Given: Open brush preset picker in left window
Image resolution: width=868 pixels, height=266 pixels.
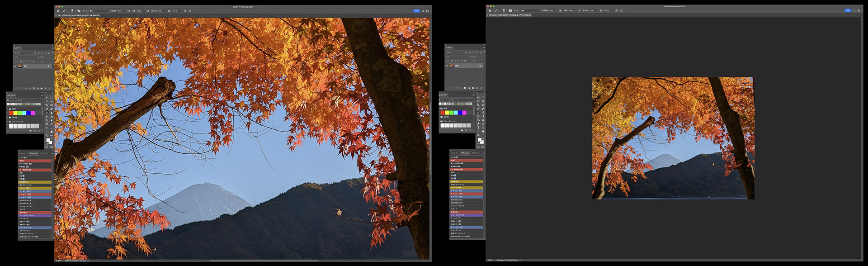Looking at the screenshot, I should click(x=73, y=11).
